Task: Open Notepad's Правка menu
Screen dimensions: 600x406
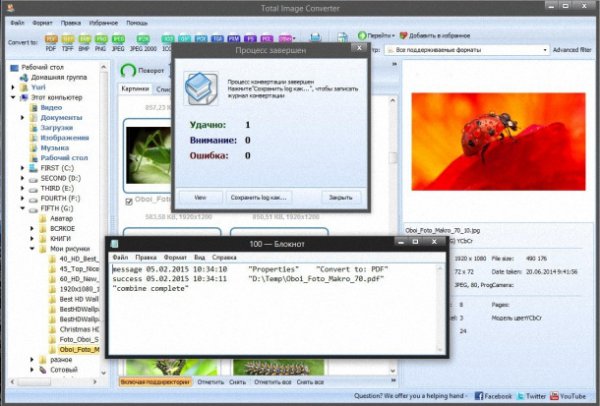Action: point(146,258)
